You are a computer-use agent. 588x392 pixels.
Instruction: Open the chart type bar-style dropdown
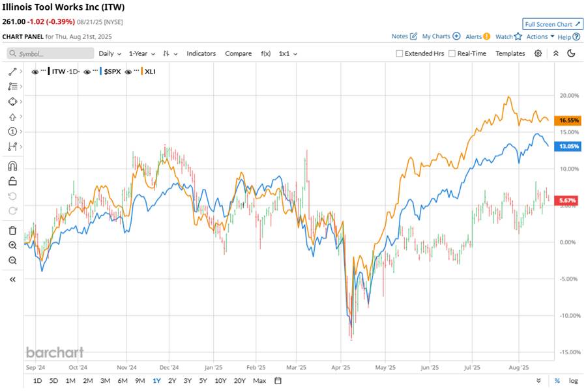tap(170, 53)
